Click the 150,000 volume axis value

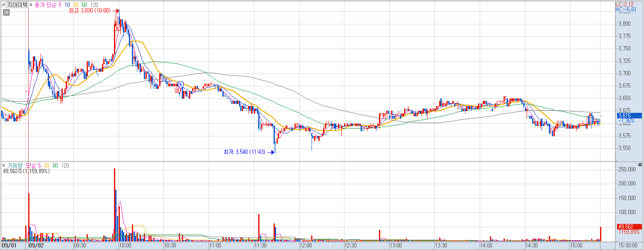point(627,197)
